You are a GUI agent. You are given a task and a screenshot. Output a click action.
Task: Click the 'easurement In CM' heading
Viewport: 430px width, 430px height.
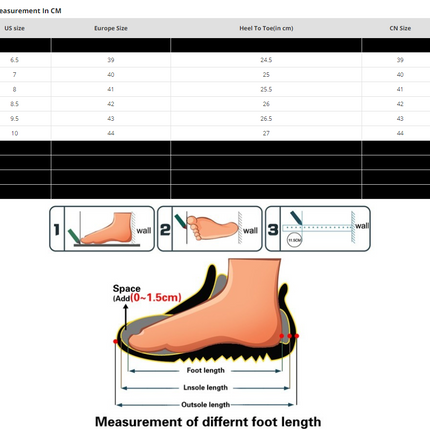[30, 11]
